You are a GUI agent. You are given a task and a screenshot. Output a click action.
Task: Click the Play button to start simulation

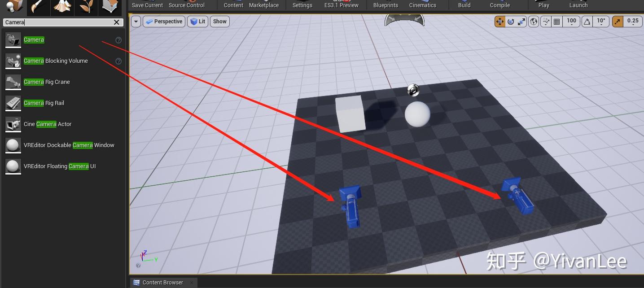[x=544, y=5]
